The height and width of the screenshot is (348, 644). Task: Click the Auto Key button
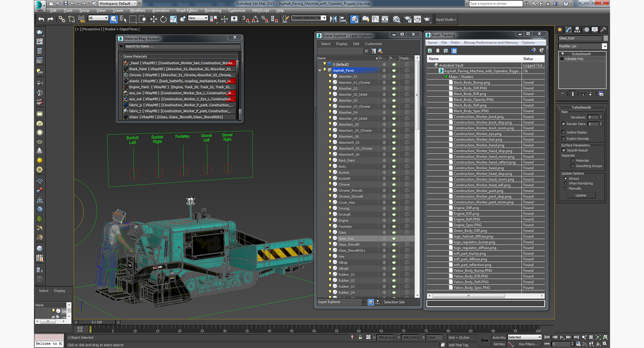pyautogui.click(x=499, y=337)
